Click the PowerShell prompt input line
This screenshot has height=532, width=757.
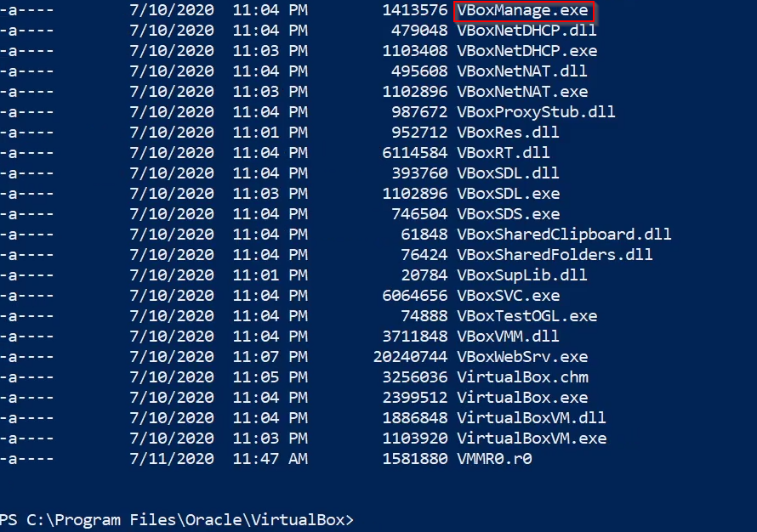click(378, 520)
